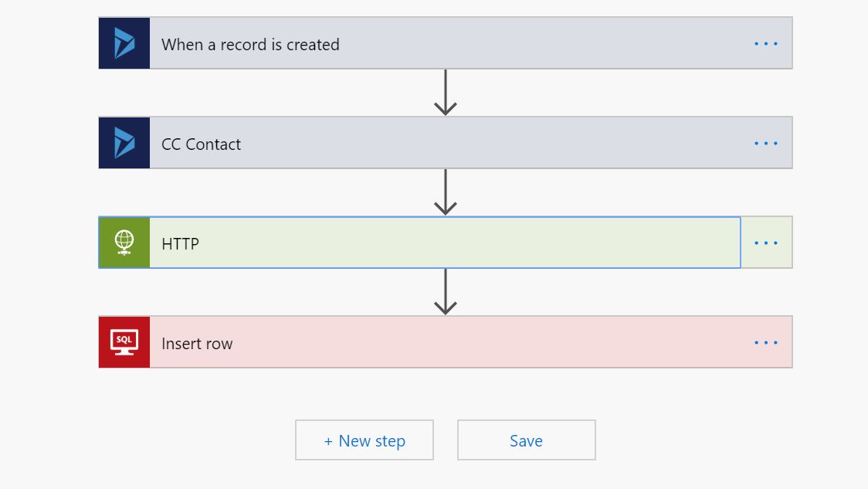The width and height of the screenshot is (868, 489).
Task: Open the ellipsis menu for CC Contact
Action: tap(766, 143)
